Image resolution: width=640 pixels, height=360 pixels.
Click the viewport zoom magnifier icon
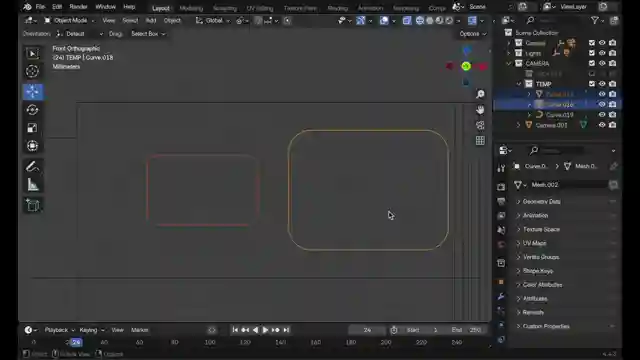(x=480, y=94)
